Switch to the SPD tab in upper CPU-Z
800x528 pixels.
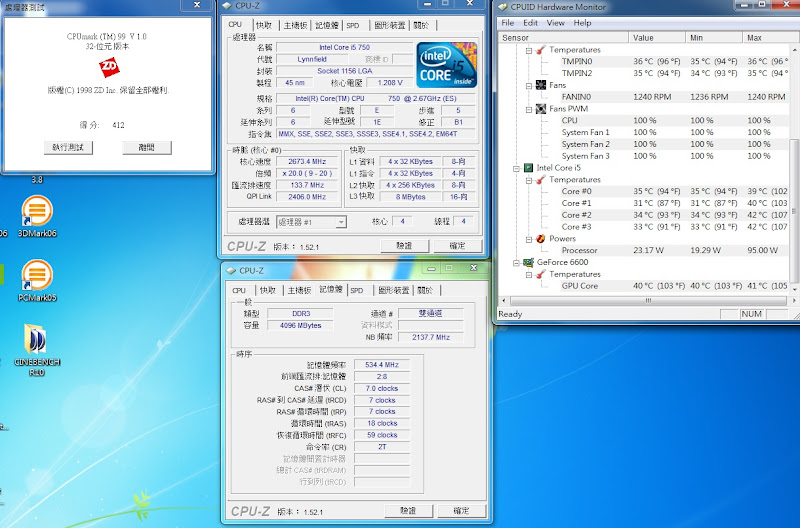[353, 25]
